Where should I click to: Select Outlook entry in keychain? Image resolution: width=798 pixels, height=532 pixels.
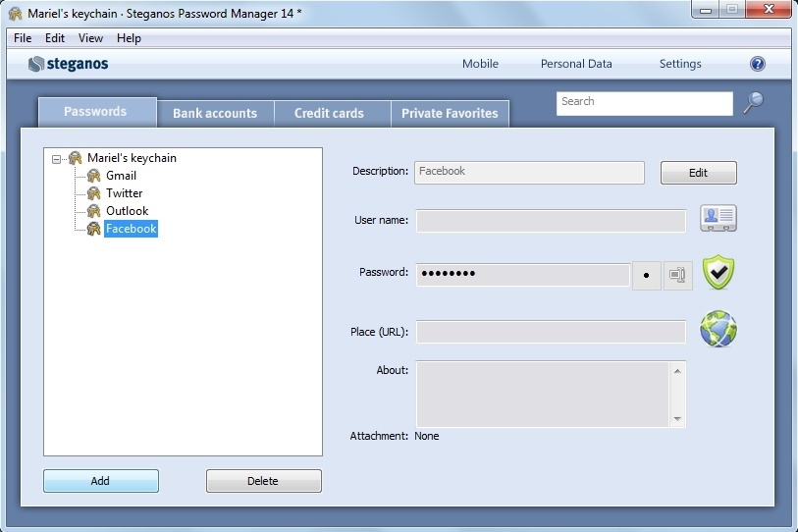click(x=128, y=211)
